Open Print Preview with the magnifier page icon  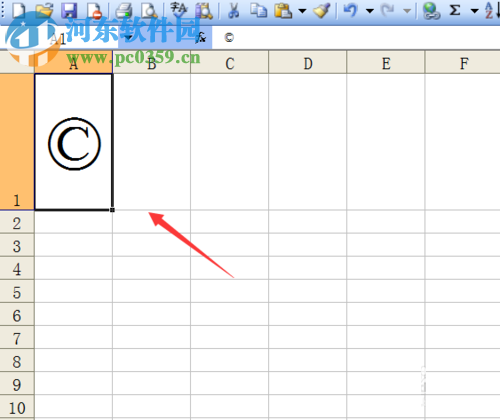pos(149,10)
